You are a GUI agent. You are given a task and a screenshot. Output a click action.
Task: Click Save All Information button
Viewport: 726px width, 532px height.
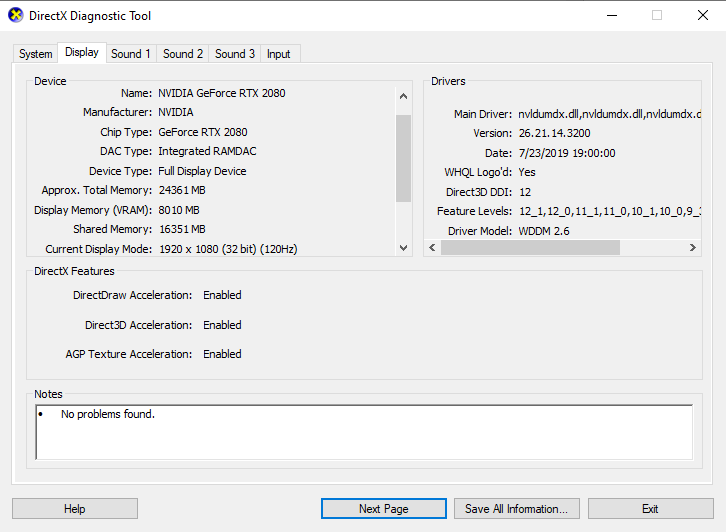point(517,509)
